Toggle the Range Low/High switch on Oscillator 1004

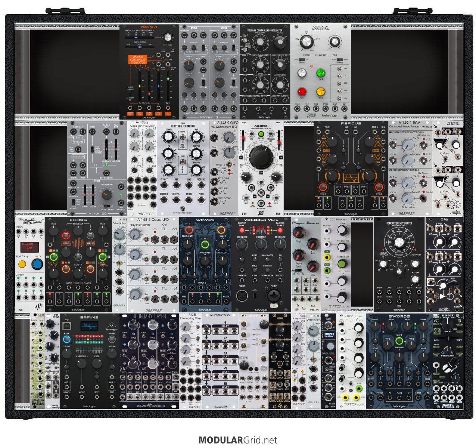click(340, 60)
